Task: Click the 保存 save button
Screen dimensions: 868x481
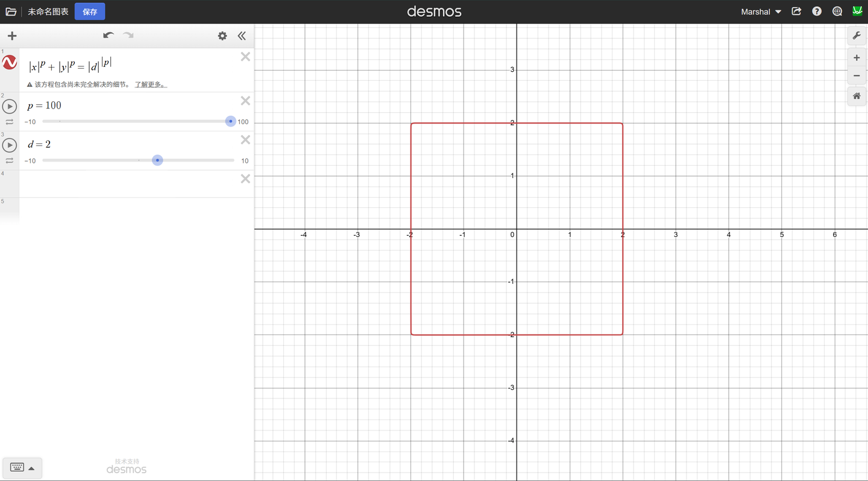Action: pyautogui.click(x=90, y=11)
